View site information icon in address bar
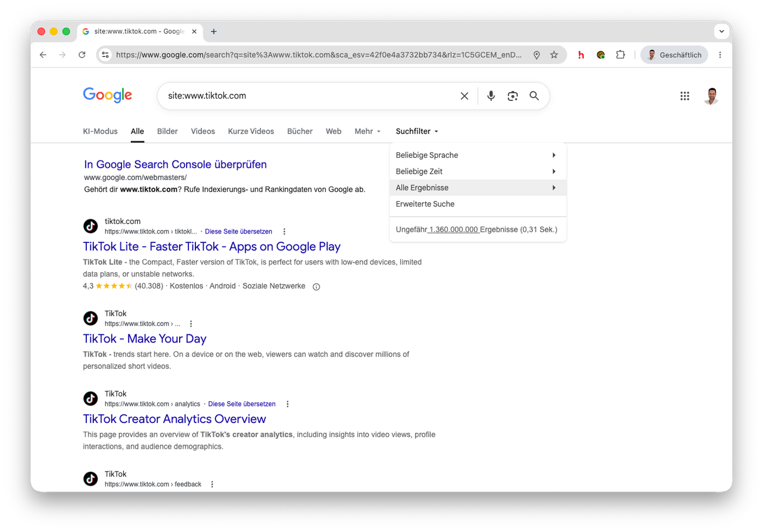Viewport: 763px width, 532px height. point(105,55)
